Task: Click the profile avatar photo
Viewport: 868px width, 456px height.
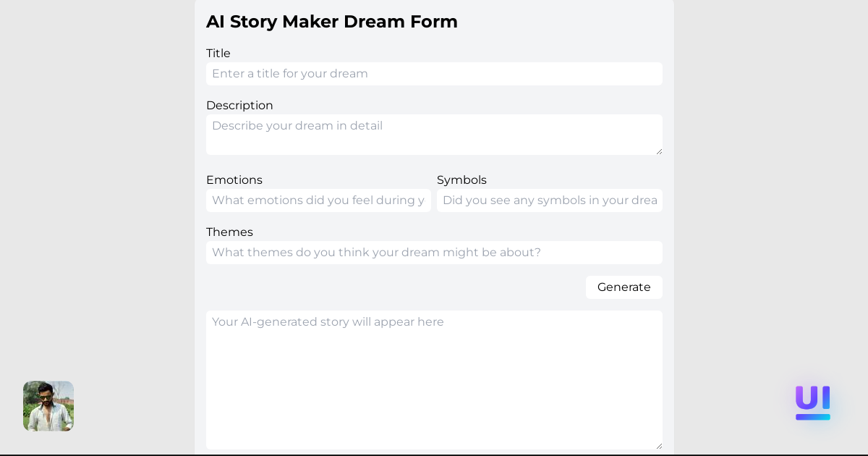Action: [48, 406]
